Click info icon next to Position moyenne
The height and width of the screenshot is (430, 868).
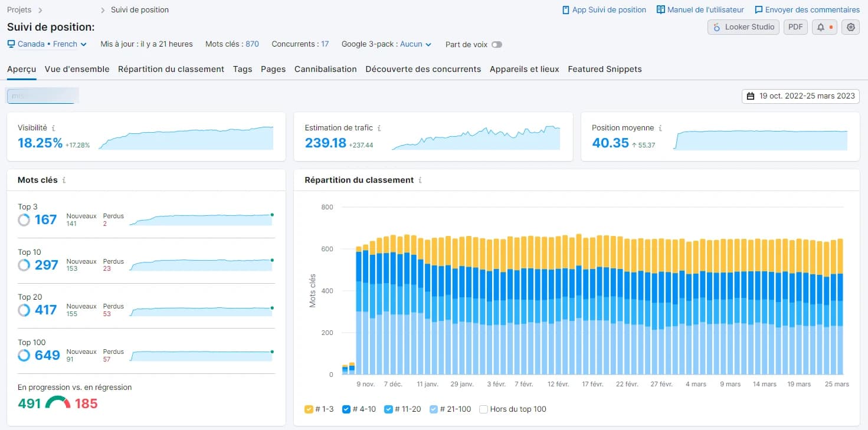pyautogui.click(x=660, y=128)
